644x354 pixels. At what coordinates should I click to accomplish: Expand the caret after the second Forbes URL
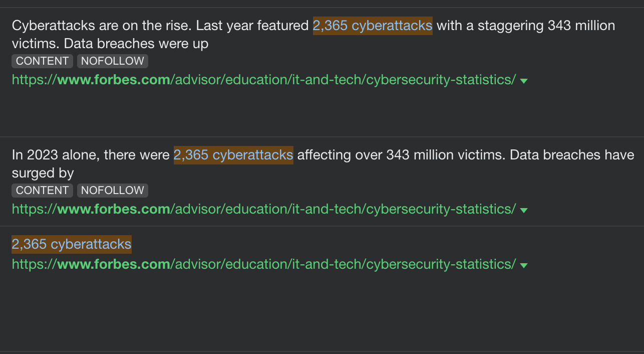pos(524,210)
